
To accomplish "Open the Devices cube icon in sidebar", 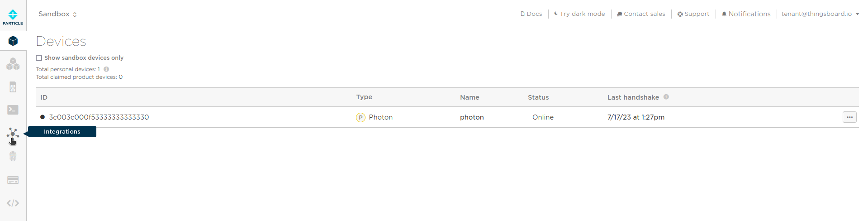I will pos(13,41).
